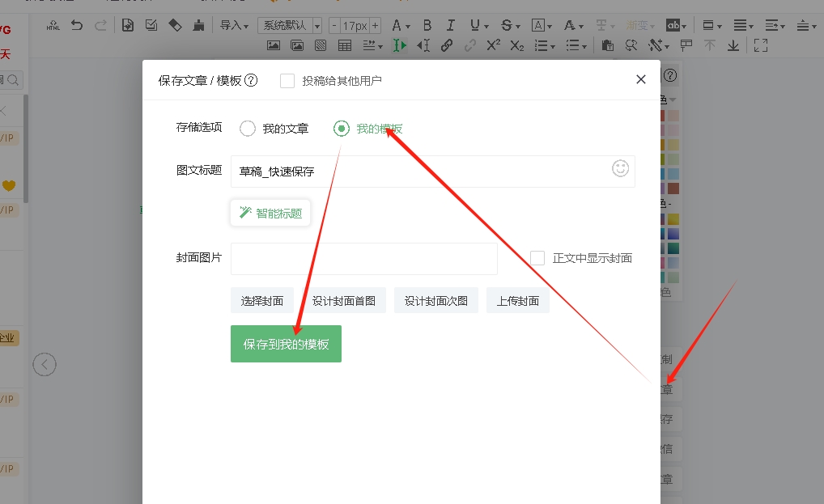This screenshot has width=824, height=504.
Task: Click the insert table icon
Action: (345, 45)
